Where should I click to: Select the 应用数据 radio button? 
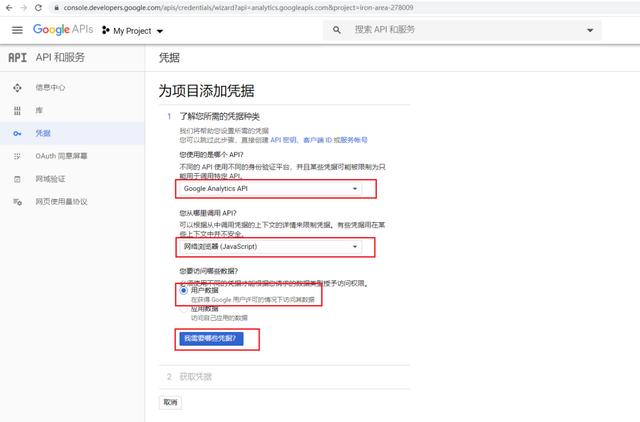[x=184, y=309]
